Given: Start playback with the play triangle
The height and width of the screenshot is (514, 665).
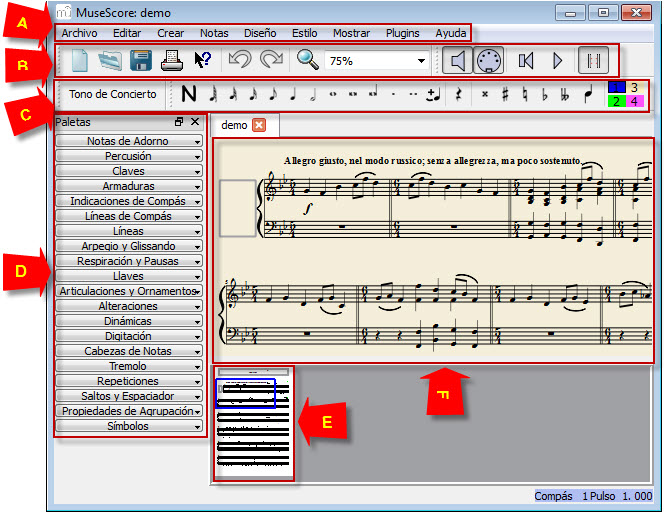Looking at the screenshot, I should pyautogui.click(x=557, y=61).
